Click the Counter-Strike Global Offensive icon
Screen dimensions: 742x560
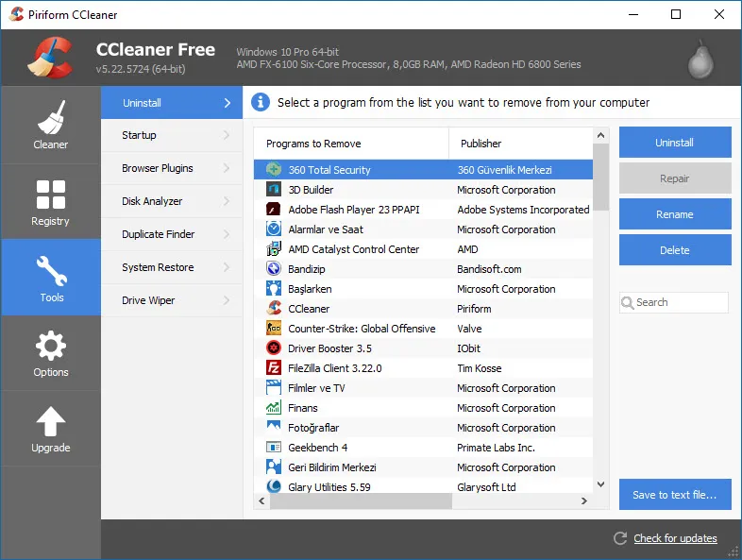pos(274,328)
